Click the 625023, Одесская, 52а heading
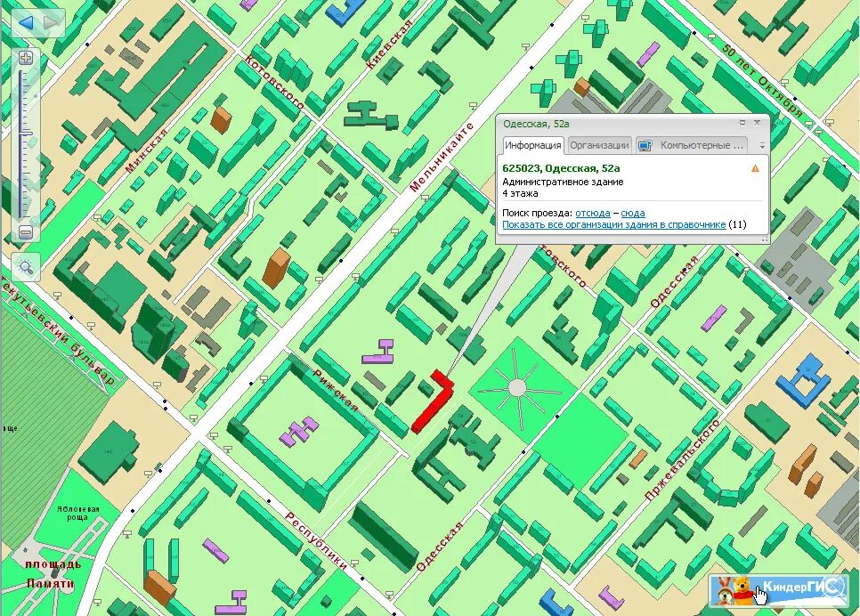 pos(561,168)
